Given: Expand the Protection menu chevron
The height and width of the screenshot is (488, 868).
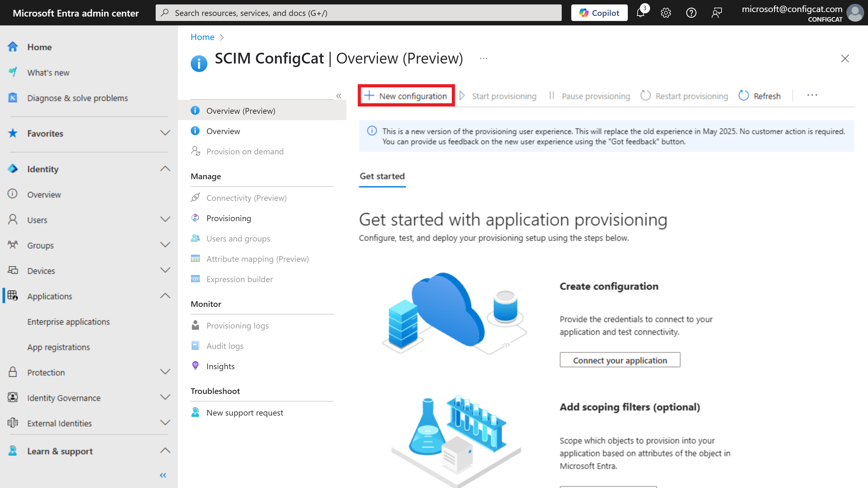Looking at the screenshot, I should coord(165,372).
